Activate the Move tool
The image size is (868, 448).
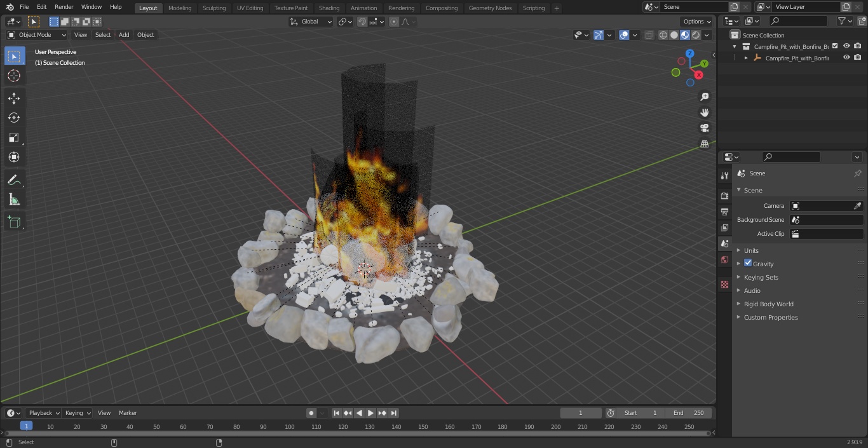click(x=14, y=98)
